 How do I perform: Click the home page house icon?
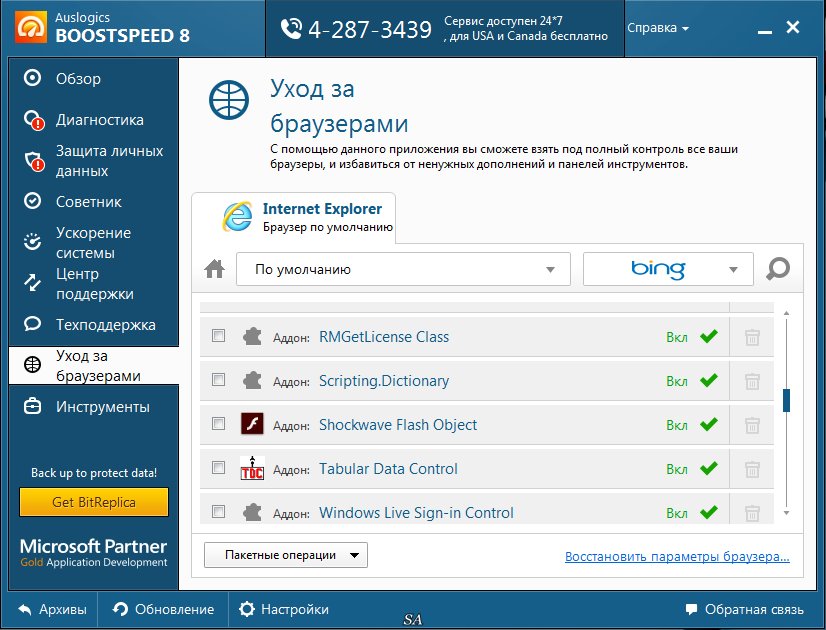(214, 269)
